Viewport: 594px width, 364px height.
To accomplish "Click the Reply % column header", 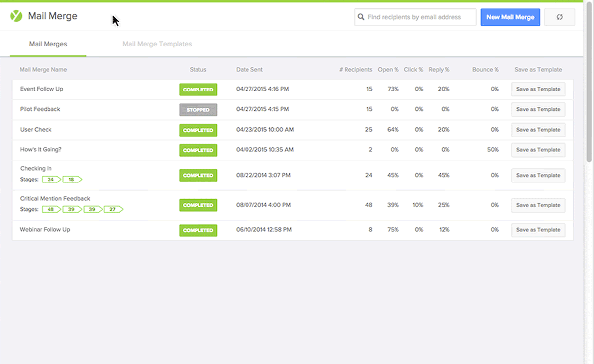I will (439, 70).
